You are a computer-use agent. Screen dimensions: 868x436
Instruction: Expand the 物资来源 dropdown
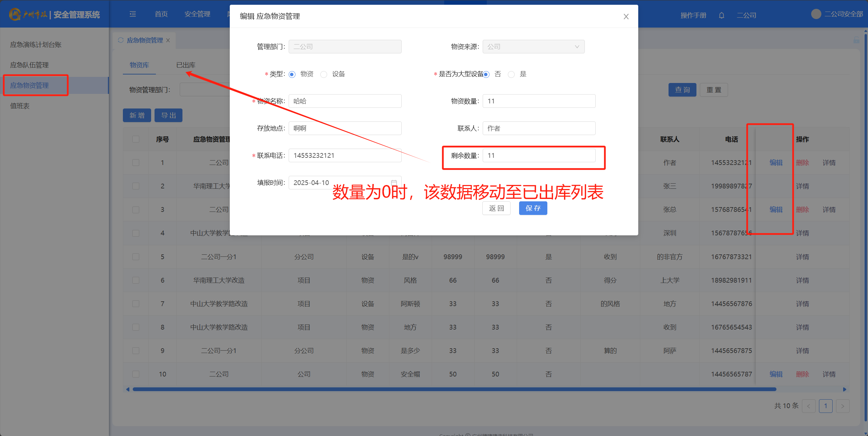pos(533,47)
